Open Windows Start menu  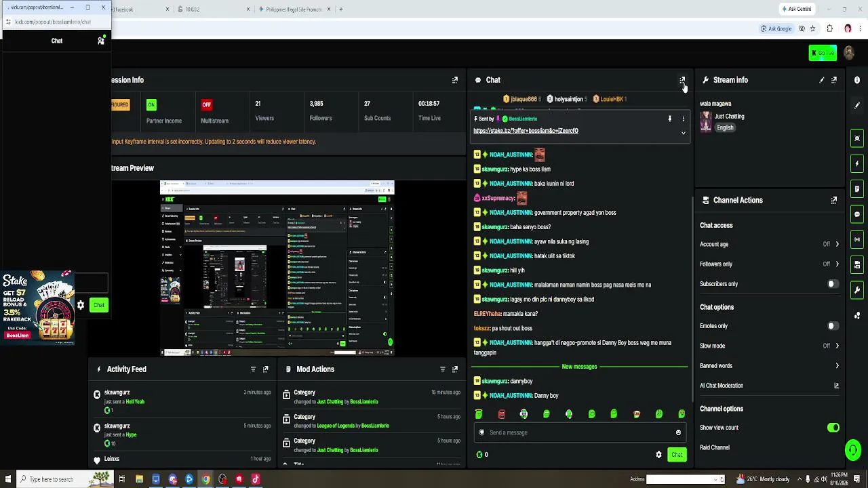(7, 479)
